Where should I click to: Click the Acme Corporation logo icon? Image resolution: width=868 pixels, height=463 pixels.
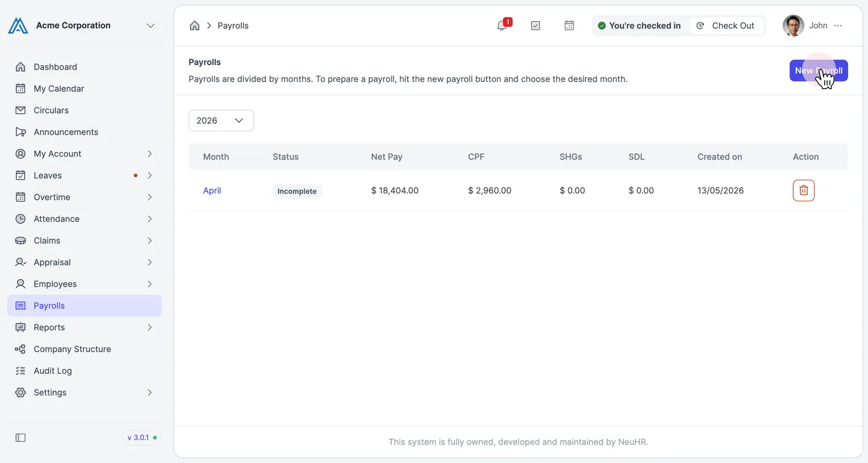coord(18,25)
